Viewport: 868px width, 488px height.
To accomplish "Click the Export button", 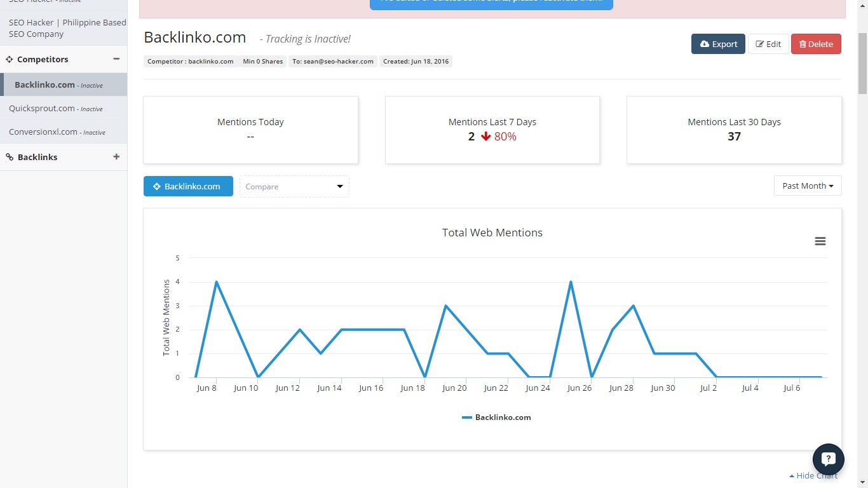I will click(x=718, y=44).
